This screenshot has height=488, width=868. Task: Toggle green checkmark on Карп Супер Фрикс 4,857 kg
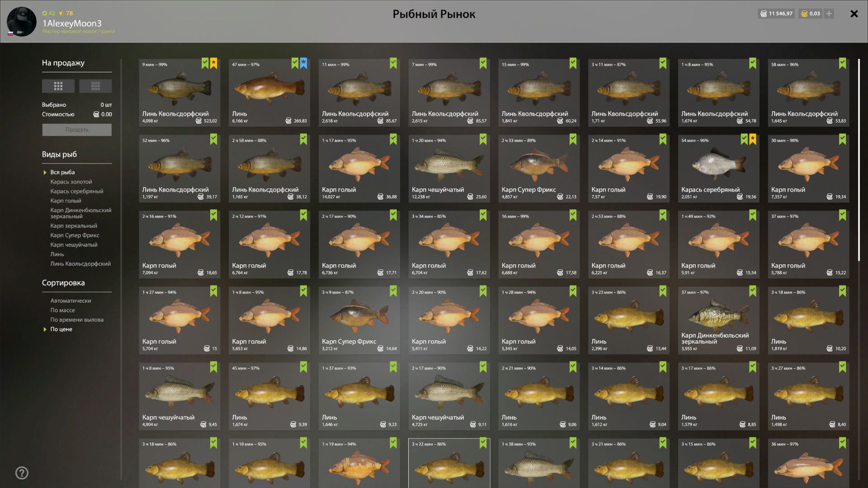[573, 139]
